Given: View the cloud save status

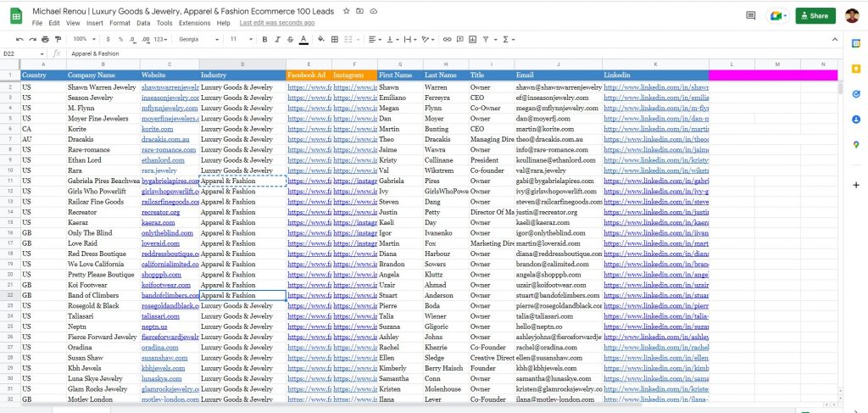Looking at the screenshot, I should tap(374, 11).
